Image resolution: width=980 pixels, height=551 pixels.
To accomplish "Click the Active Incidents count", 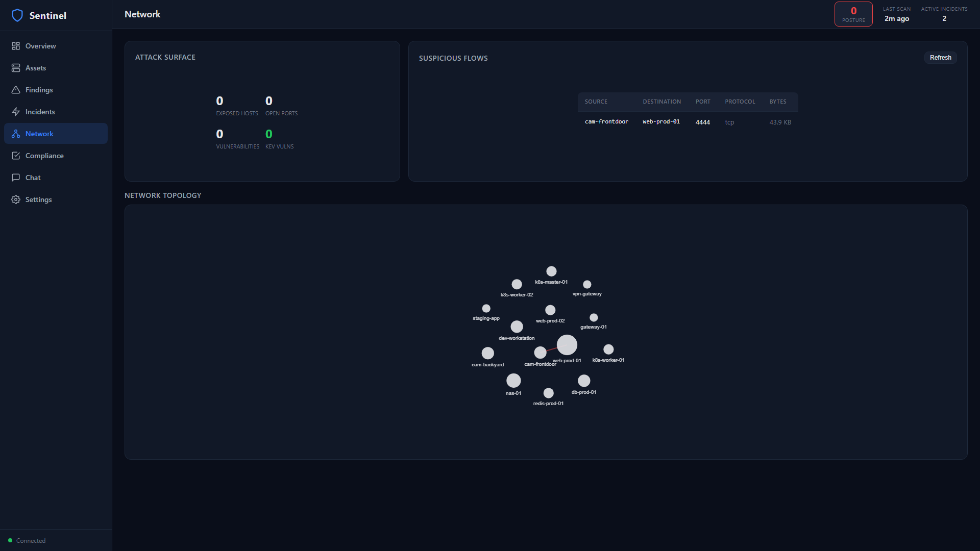I will (x=944, y=18).
